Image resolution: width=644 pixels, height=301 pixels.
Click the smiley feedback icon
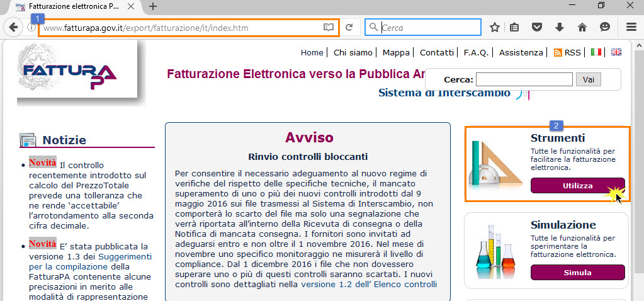coord(604,28)
